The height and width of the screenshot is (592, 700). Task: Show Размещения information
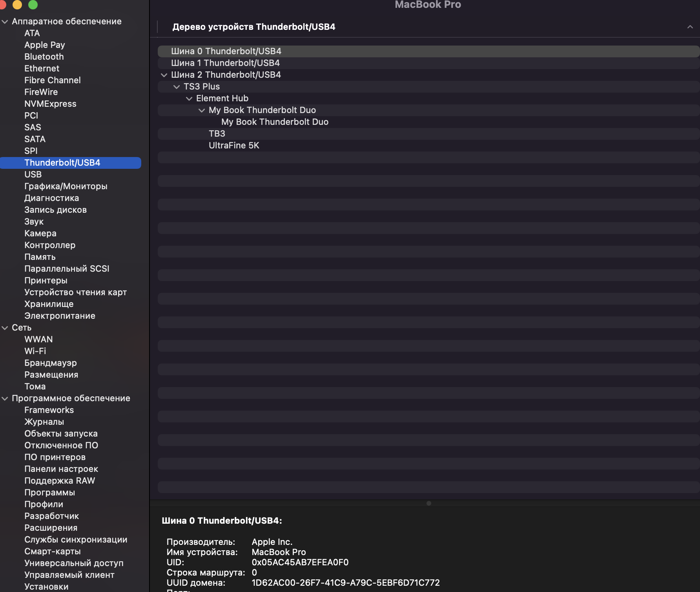tap(51, 375)
